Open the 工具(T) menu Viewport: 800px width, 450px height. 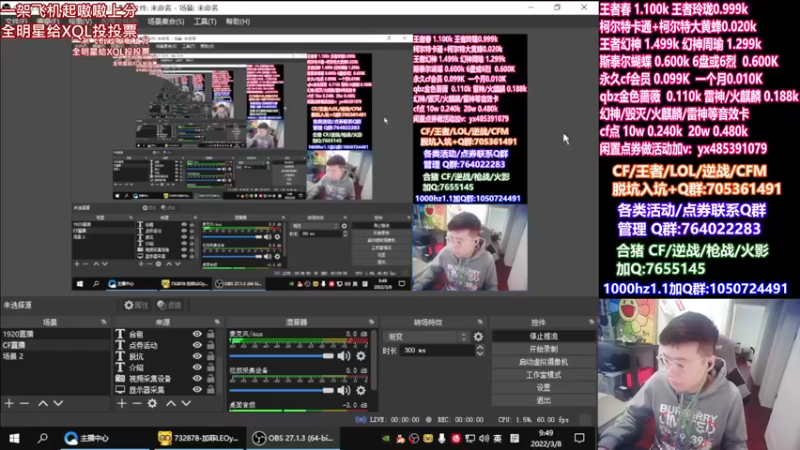click(x=205, y=21)
